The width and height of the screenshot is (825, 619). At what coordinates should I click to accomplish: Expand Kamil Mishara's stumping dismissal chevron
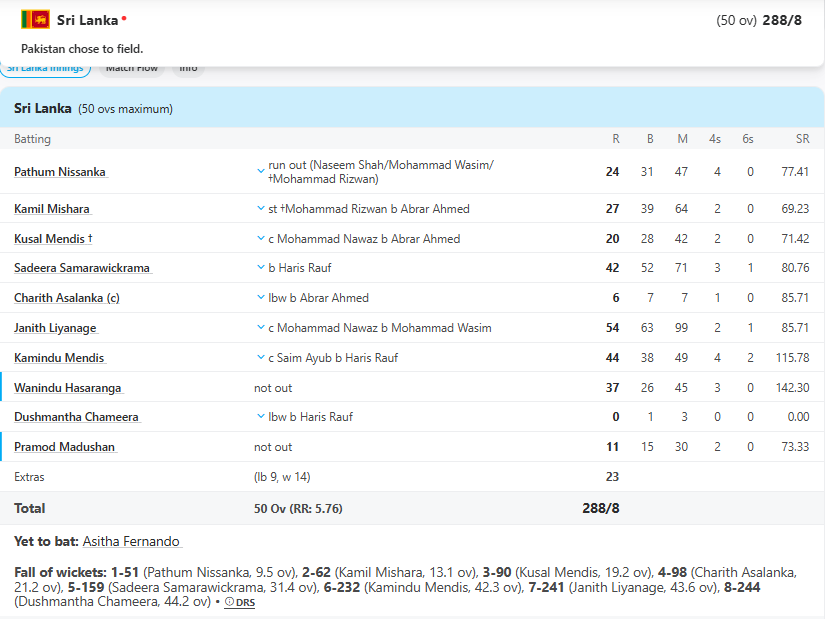[261, 209]
